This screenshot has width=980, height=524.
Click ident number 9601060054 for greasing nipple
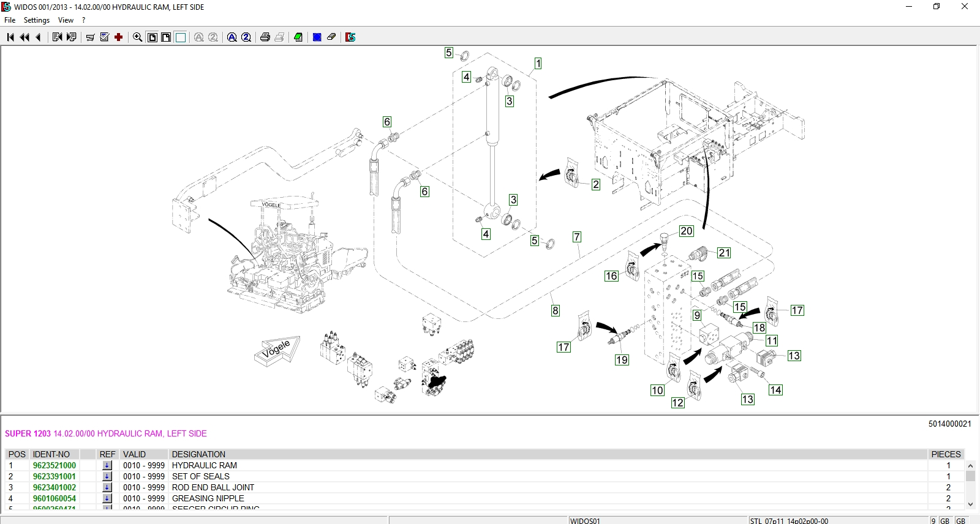point(55,498)
